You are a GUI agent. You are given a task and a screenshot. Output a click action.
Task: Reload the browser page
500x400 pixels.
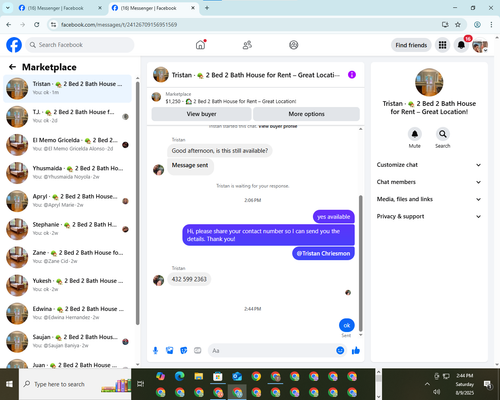pyautogui.click(x=37, y=24)
